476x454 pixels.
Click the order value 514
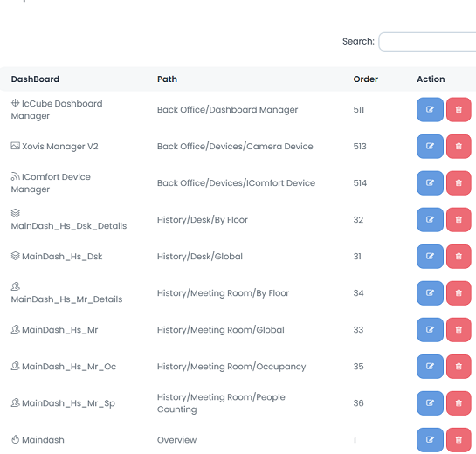click(x=360, y=183)
